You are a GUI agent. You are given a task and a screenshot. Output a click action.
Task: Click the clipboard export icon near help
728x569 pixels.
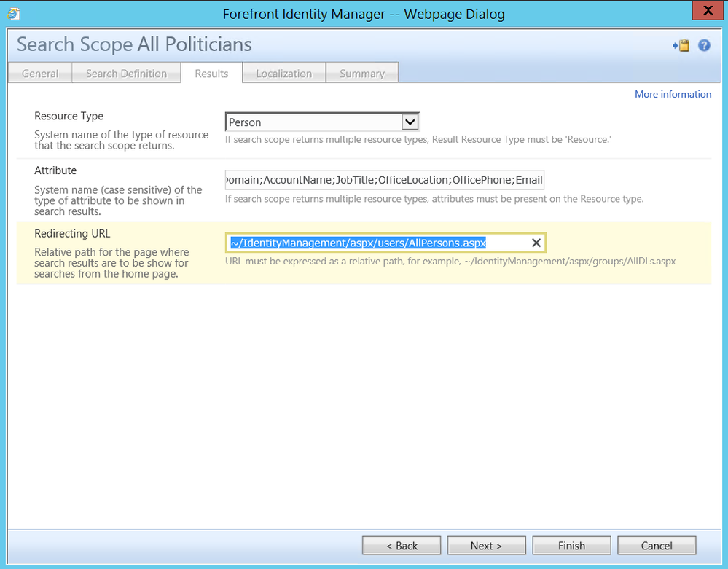[681, 45]
